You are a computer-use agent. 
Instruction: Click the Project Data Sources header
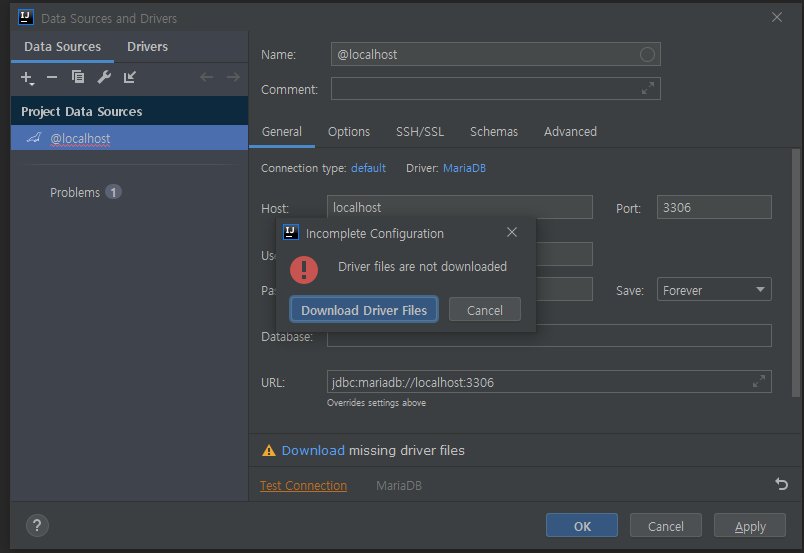pos(129,111)
